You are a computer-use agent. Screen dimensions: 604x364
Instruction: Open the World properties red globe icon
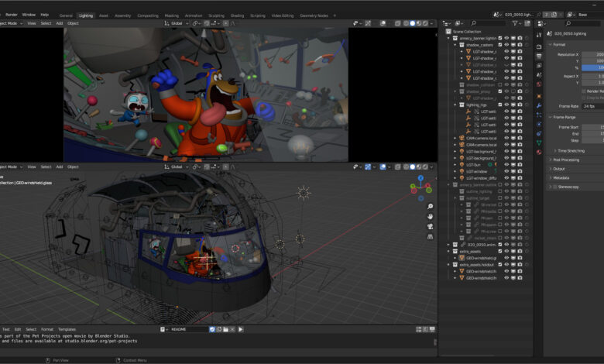pyautogui.click(x=539, y=84)
